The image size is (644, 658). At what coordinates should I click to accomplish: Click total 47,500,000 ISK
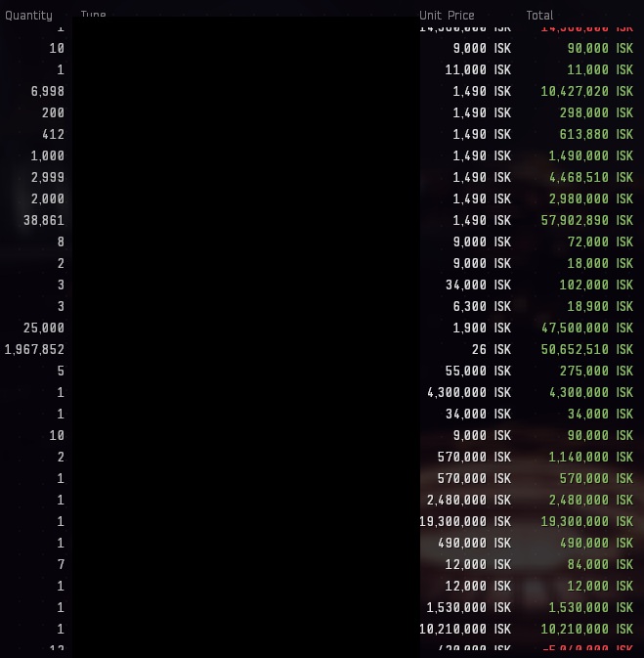tap(586, 328)
